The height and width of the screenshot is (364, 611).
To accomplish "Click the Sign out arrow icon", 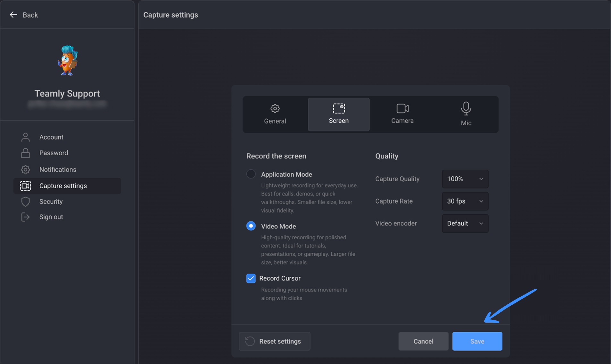I will [x=25, y=217].
